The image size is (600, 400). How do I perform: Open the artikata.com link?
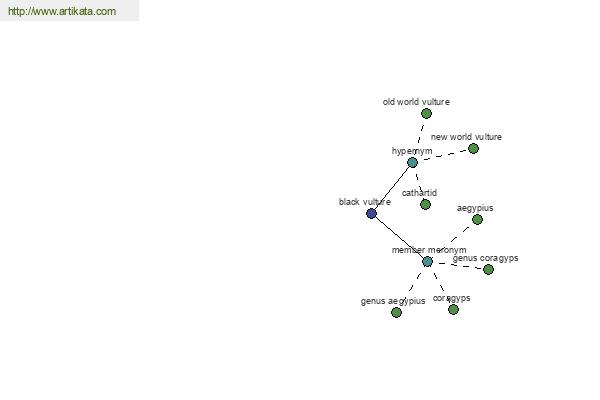(x=62, y=11)
